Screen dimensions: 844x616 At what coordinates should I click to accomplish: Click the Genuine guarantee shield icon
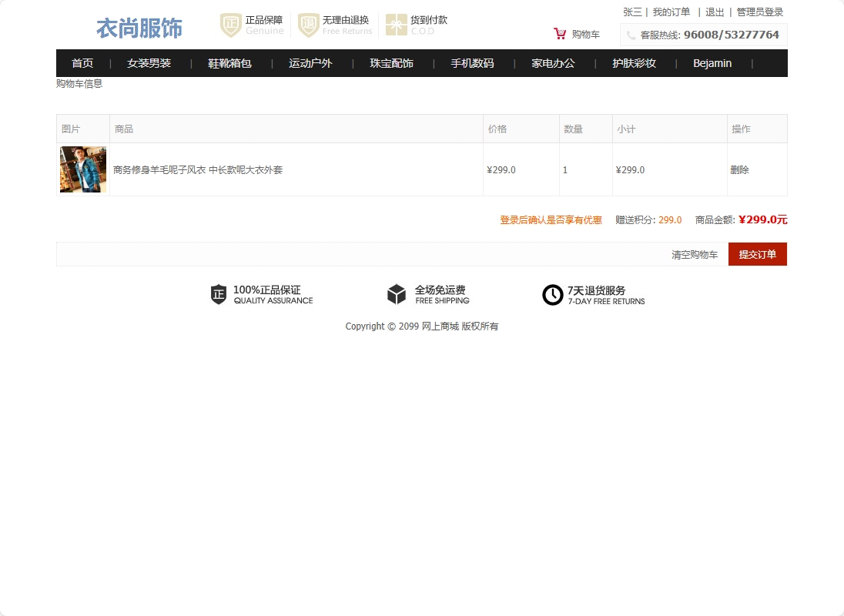point(231,25)
